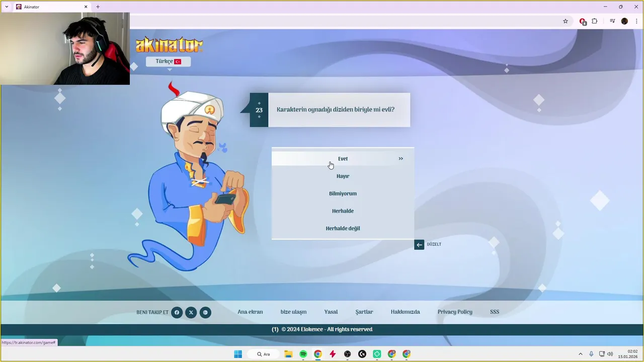Open the bize ulaşın footer link
The height and width of the screenshot is (362, 644).
pyautogui.click(x=293, y=312)
